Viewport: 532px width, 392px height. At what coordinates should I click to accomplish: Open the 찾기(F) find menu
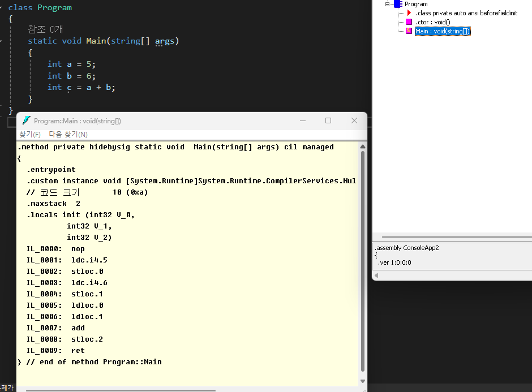pyautogui.click(x=30, y=135)
